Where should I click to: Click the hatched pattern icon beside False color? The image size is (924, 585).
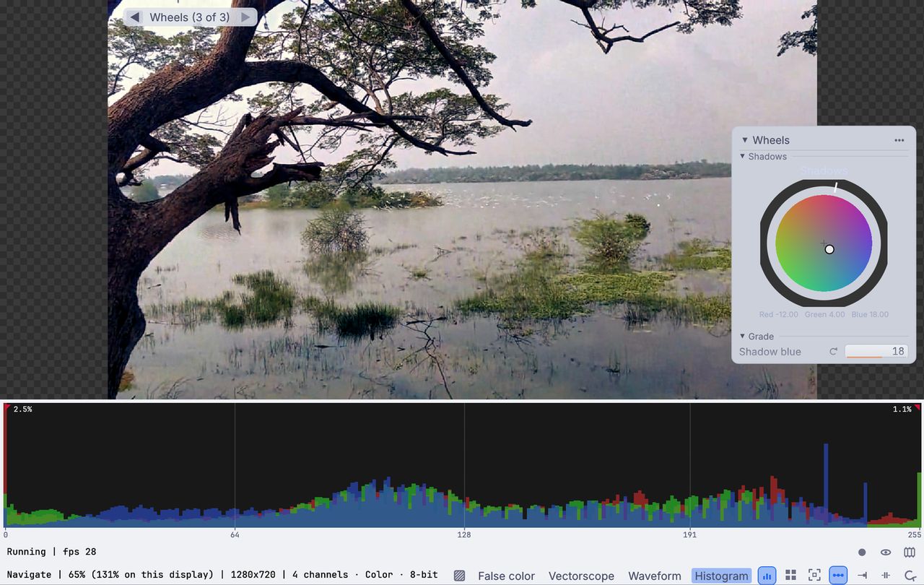460,576
